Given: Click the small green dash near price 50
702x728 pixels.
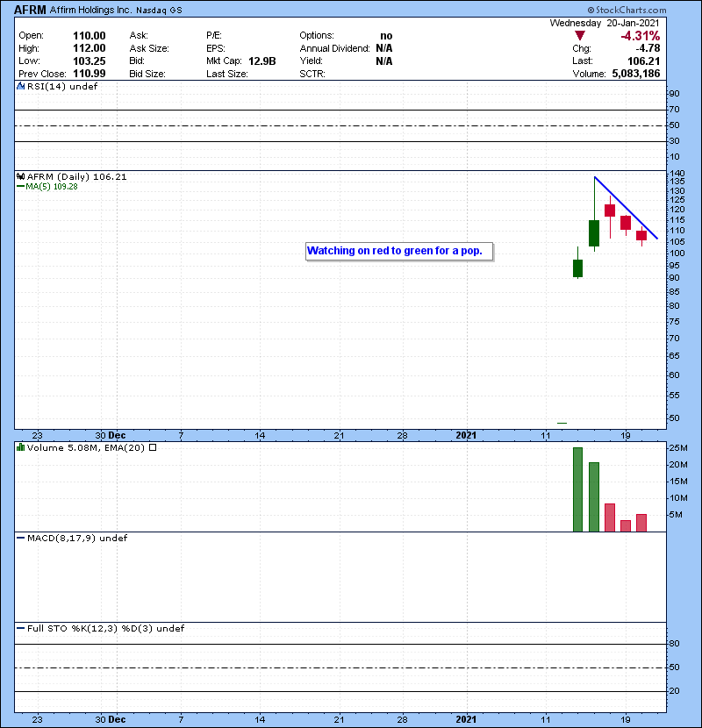Looking at the screenshot, I should click(x=562, y=423).
